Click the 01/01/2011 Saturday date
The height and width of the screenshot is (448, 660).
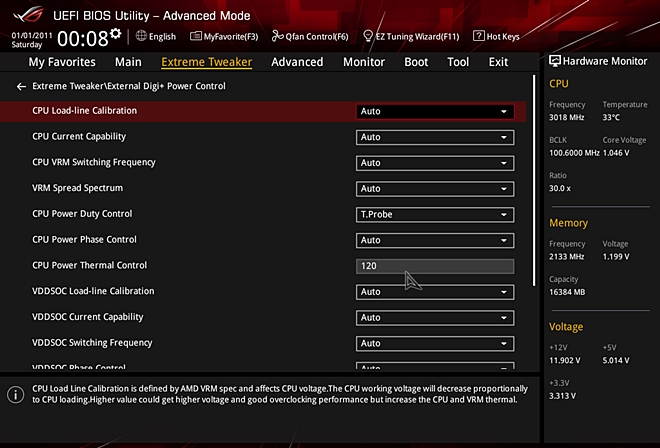pos(32,40)
